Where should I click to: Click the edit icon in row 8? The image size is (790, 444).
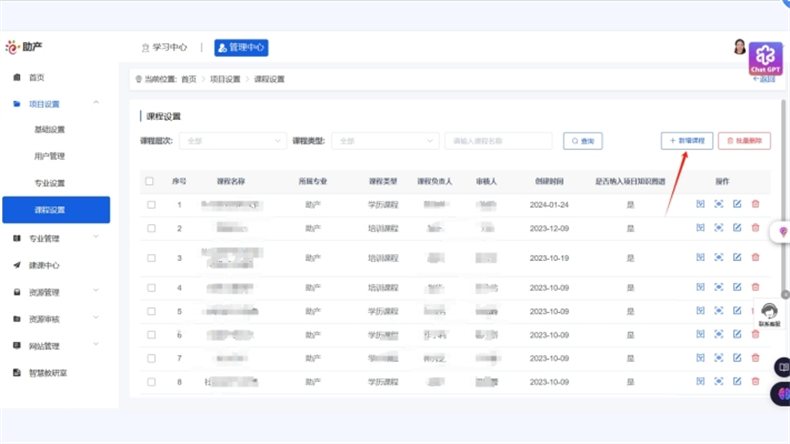click(x=737, y=381)
